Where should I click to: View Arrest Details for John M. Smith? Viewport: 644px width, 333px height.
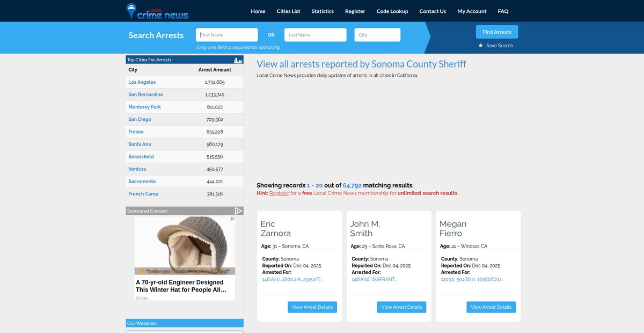click(402, 307)
